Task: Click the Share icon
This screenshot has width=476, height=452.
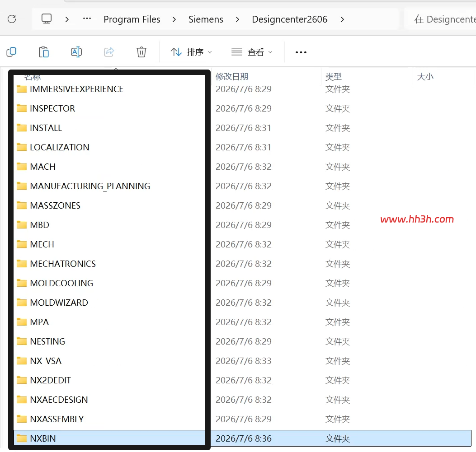Action: click(x=109, y=52)
